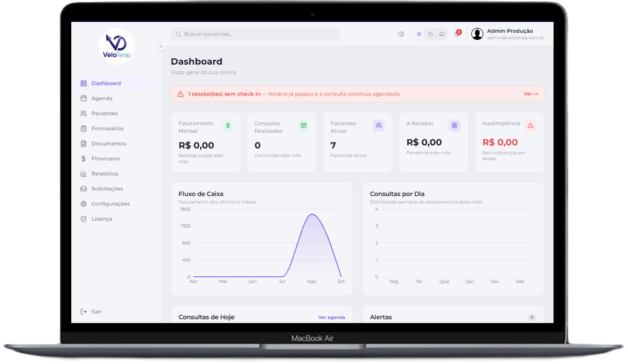Open the Relatórios page
Viewport: 628px width, 364px height.
[x=117, y=174]
